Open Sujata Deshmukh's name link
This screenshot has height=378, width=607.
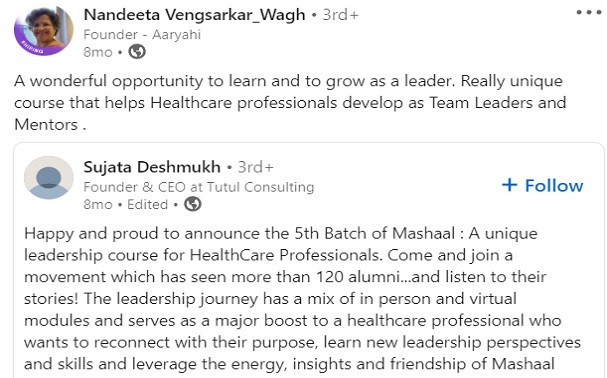(x=152, y=167)
